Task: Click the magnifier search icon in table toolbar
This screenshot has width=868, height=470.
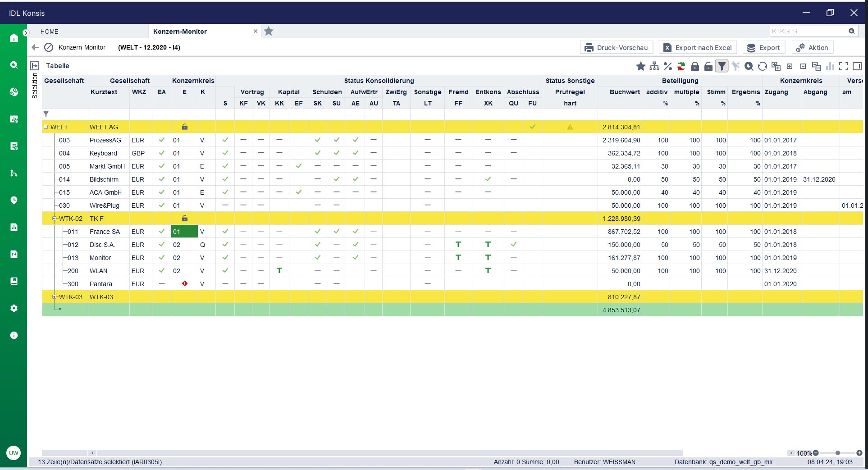Action: click(x=749, y=66)
